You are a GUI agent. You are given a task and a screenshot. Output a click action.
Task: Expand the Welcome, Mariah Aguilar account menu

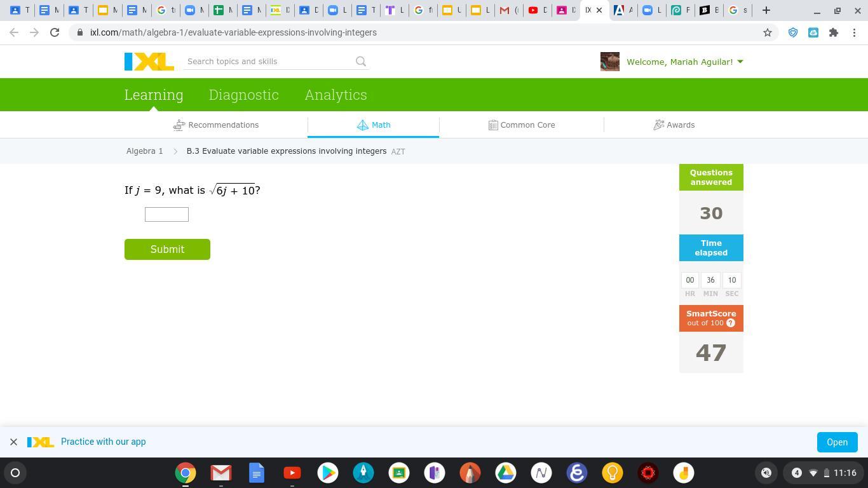coord(685,62)
